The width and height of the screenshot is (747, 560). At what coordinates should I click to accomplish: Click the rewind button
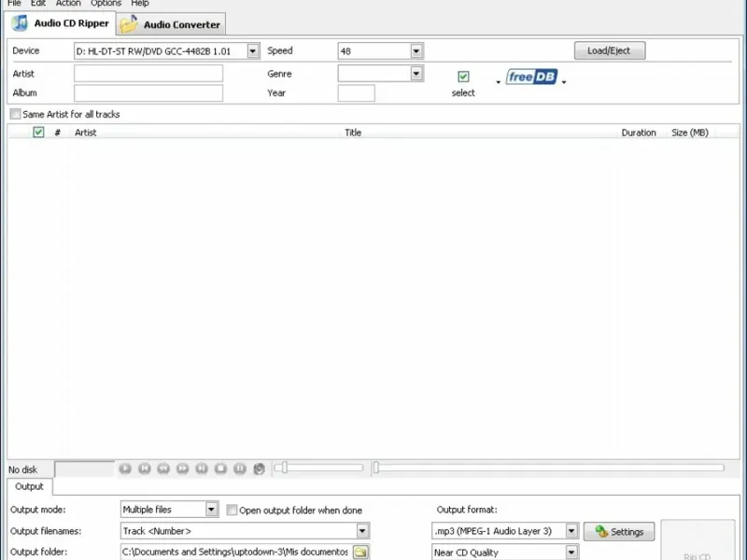click(163, 469)
